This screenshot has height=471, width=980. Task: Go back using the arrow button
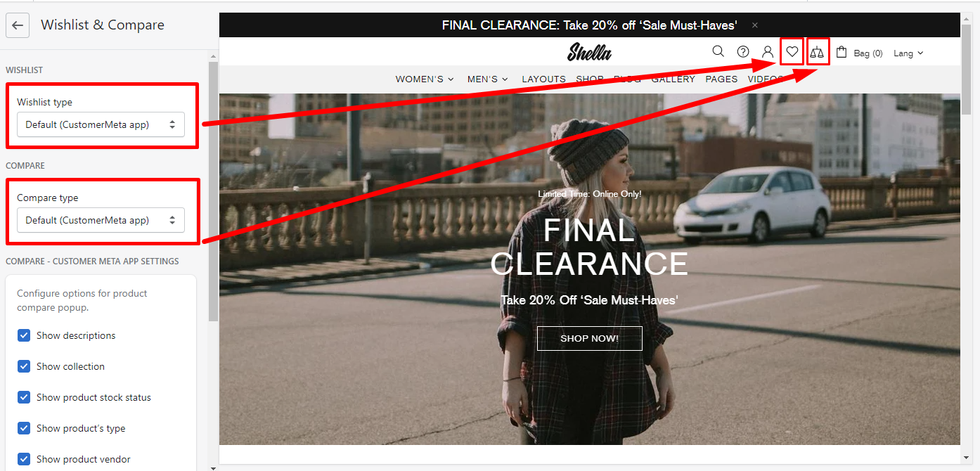18,25
